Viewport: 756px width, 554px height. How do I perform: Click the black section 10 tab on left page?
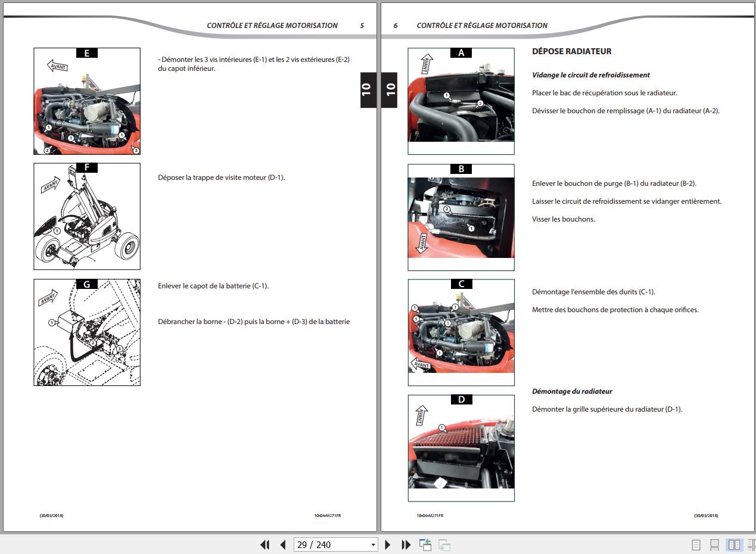(366, 89)
